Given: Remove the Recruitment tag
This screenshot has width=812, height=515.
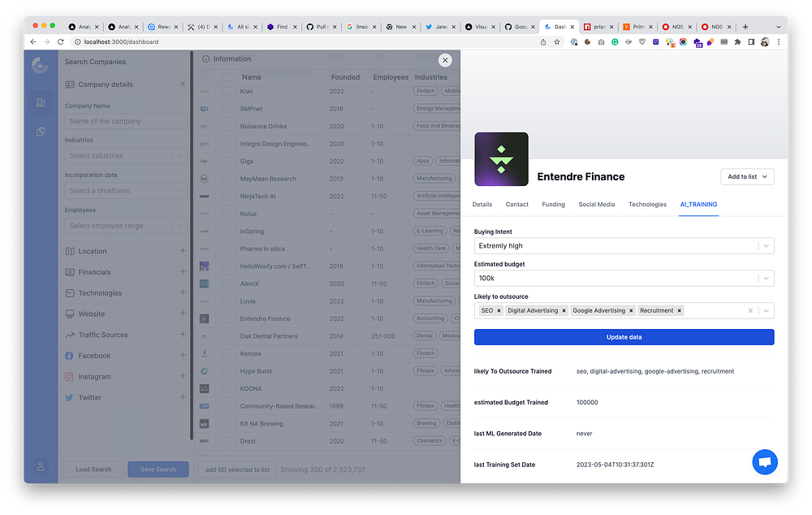Looking at the screenshot, I should point(679,310).
